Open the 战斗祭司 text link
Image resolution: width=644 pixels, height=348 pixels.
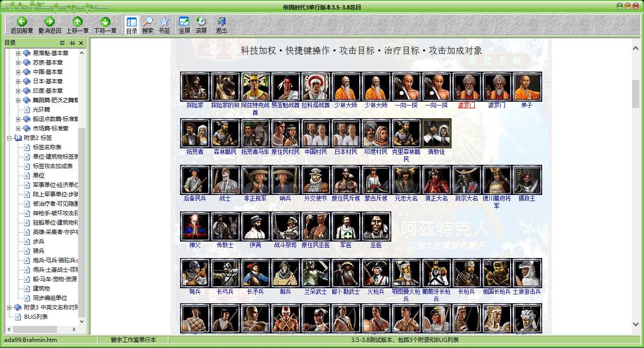(x=286, y=245)
